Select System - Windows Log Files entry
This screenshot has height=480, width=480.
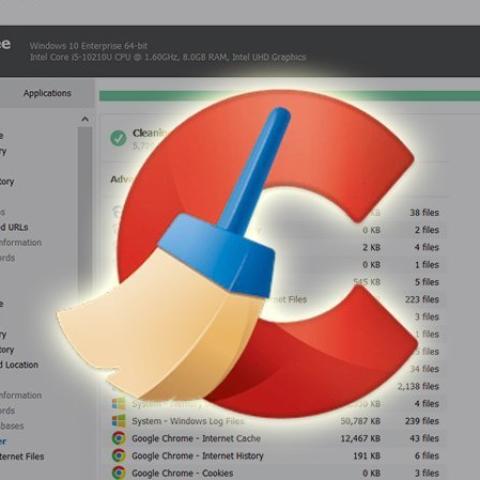point(275,421)
